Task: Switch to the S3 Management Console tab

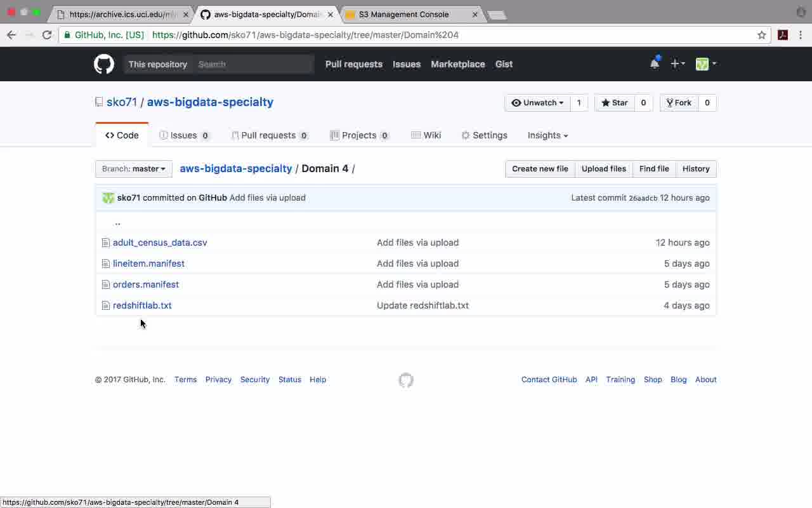Action: point(412,14)
